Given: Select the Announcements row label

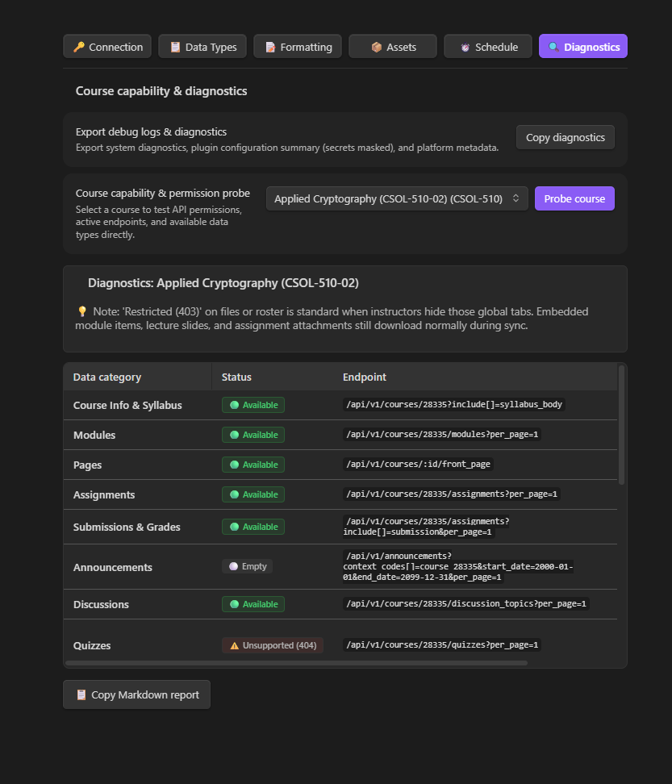Looking at the screenshot, I should coord(112,568).
